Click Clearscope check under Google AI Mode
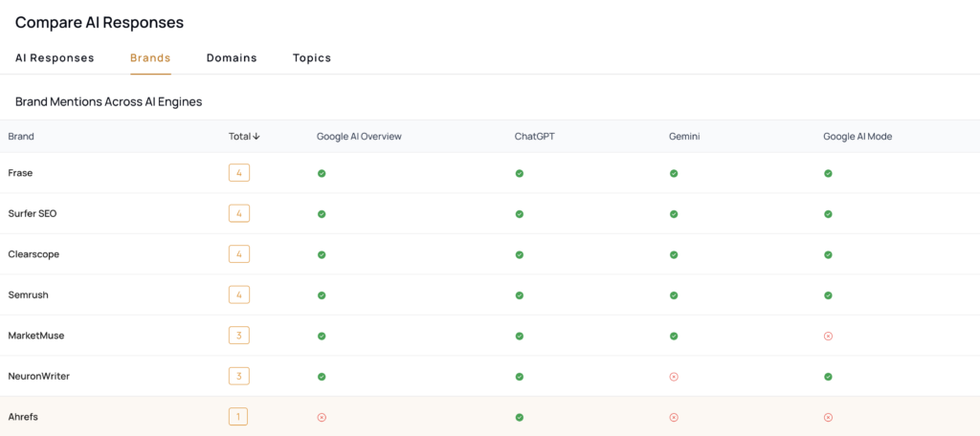Viewport: 980px width, 436px height. click(828, 255)
